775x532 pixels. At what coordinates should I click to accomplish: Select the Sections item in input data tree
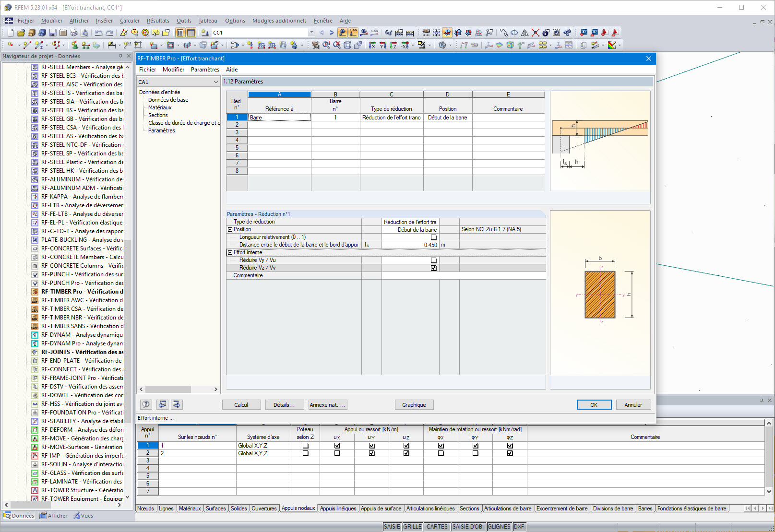click(x=158, y=115)
